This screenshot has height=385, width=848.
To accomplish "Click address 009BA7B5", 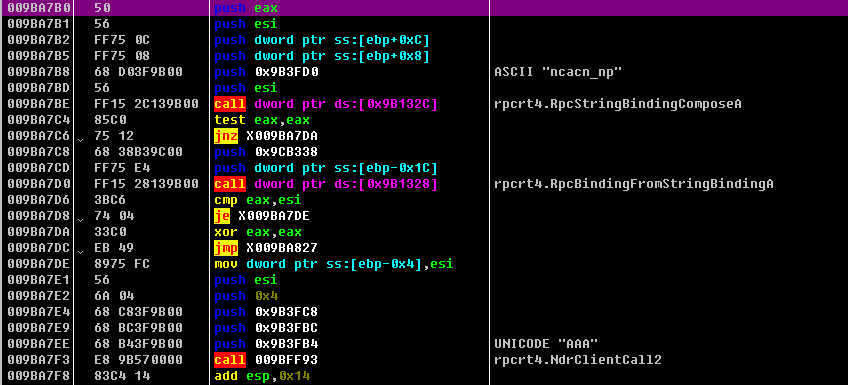I will point(38,56).
